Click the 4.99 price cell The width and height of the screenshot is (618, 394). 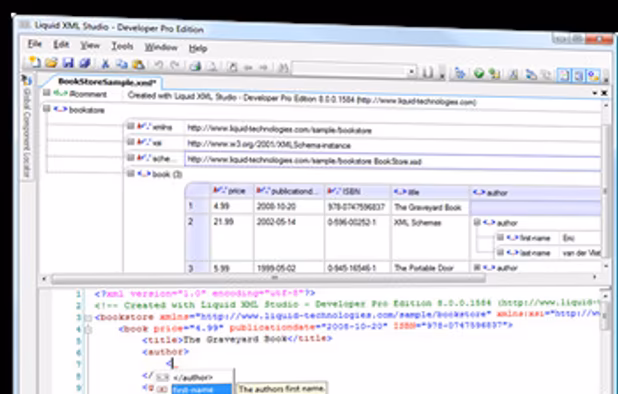pyautogui.click(x=231, y=206)
